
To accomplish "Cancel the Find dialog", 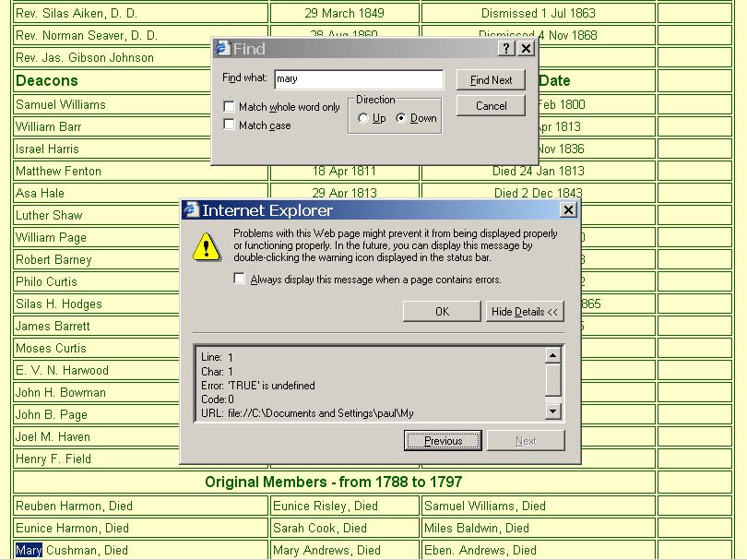I will pos(491,106).
